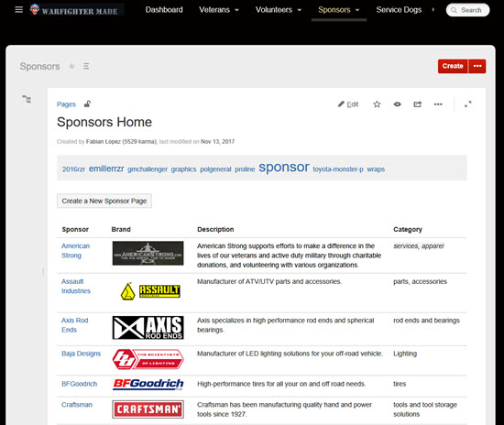This screenshot has width=504, height=425.
Task: Open the Dashboard tab
Action: coord(164,10)
